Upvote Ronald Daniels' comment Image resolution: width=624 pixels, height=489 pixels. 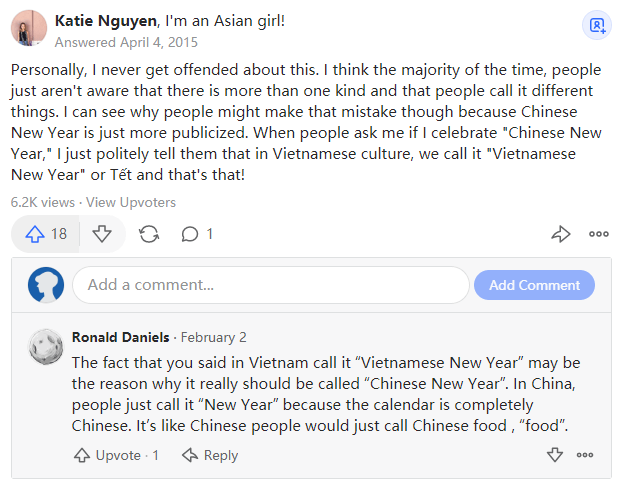pos(115,455)
